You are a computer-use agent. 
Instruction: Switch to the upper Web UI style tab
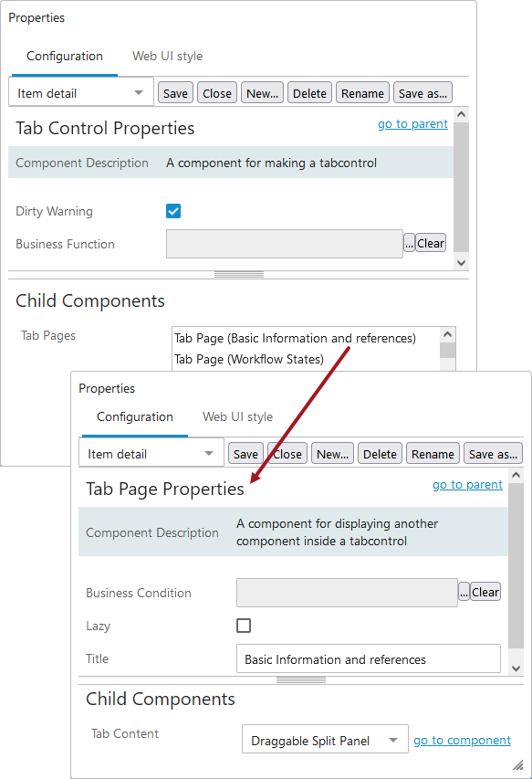[167, 56]
